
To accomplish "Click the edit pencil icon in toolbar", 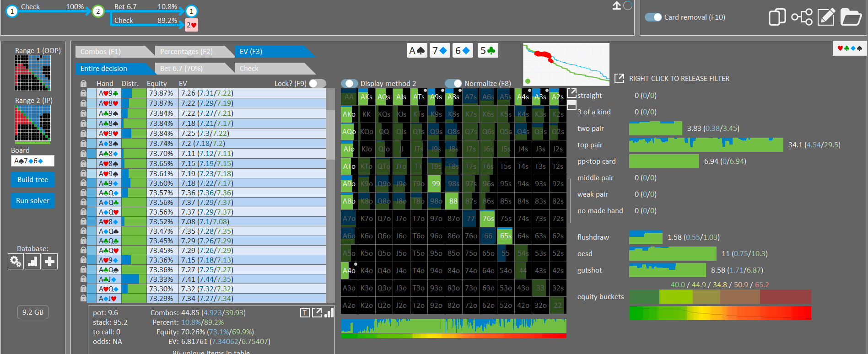I will pos(826,17).
